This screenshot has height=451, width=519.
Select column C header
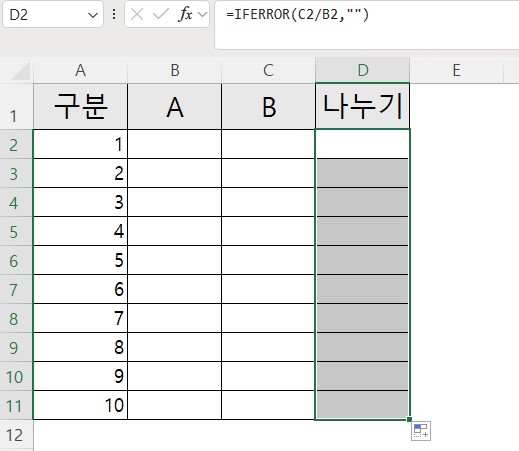coord(268,70)
